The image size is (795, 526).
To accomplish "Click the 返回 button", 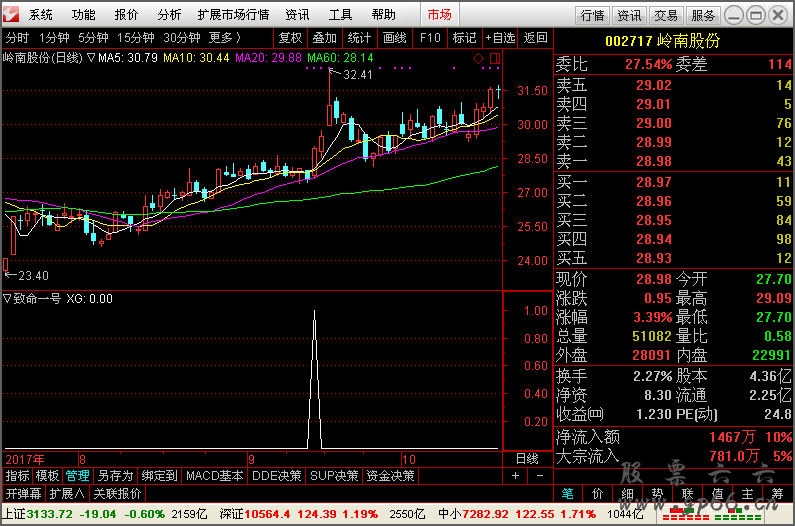I will tap(536, 38).
